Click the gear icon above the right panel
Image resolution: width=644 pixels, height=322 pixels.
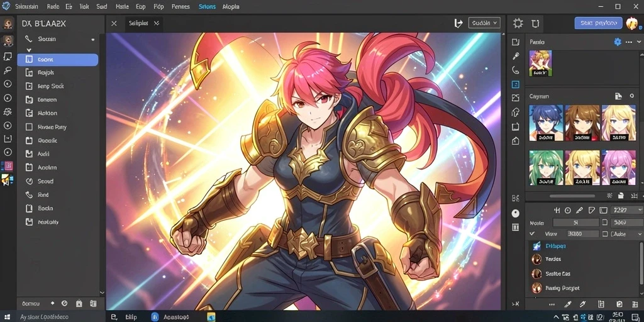click(x=518, y=23)
